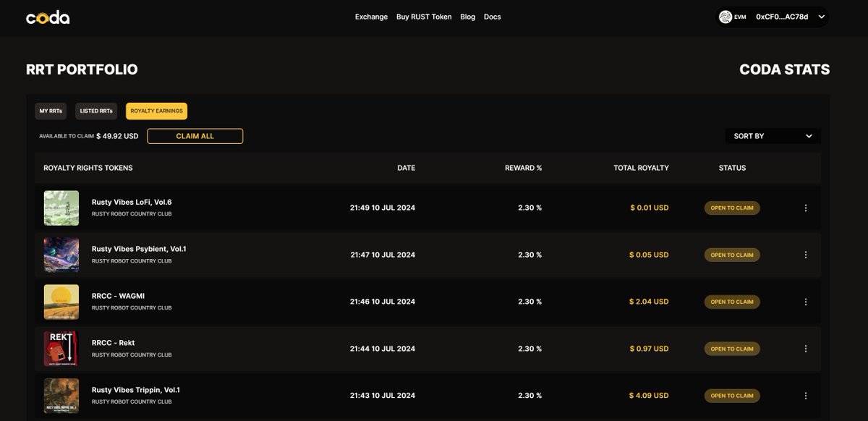Click the date 21:47 10 JUL 2024
This screenshot has height=421, width=868.
(x=383, y=255)
